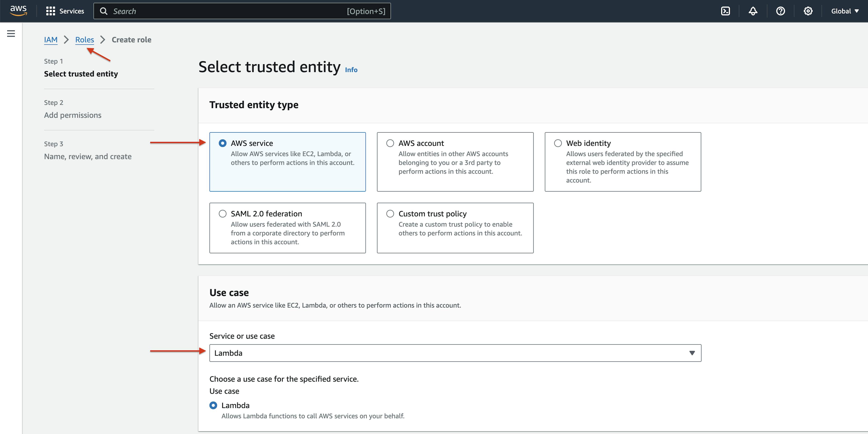Go to the Roles breadcrumb link

(85, 40)
